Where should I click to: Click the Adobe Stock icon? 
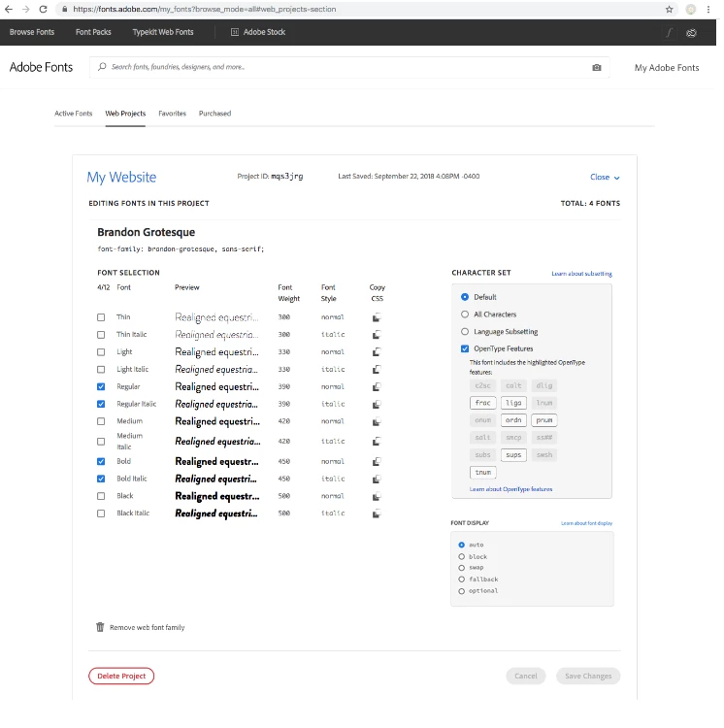pyautogui.click(x=235, y=32)
